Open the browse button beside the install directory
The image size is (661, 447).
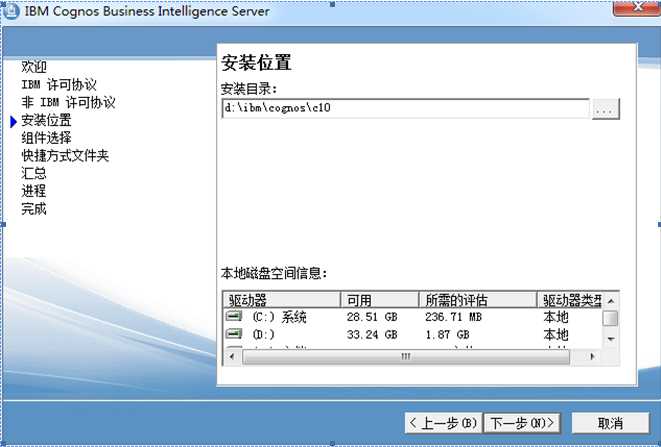[606, 109]
